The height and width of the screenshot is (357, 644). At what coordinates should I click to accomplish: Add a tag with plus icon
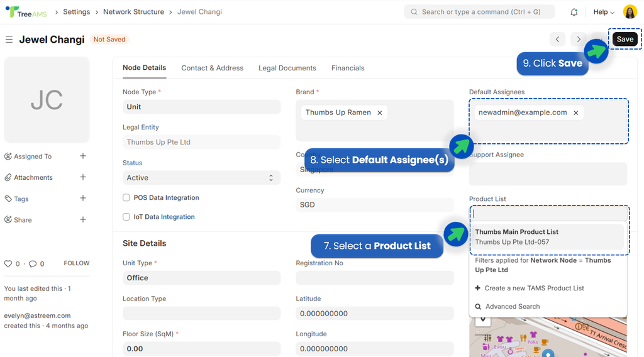click(x=83, y=198)
